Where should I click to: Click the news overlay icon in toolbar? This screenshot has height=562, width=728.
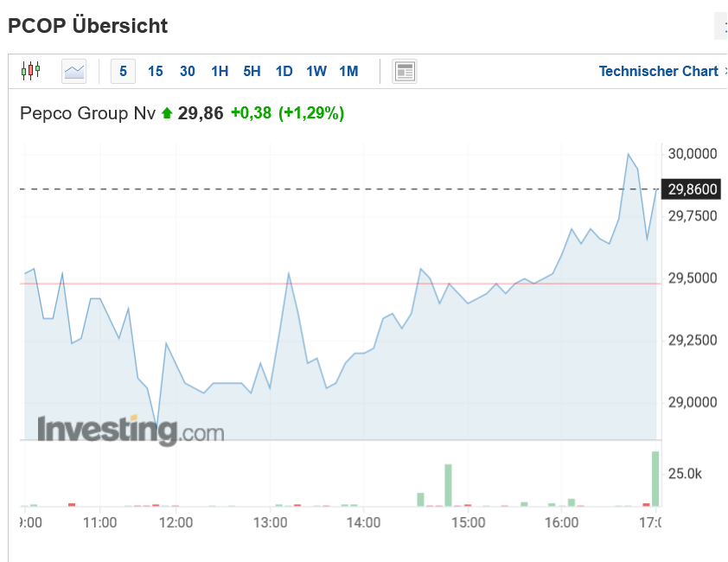tap(405, 71)
